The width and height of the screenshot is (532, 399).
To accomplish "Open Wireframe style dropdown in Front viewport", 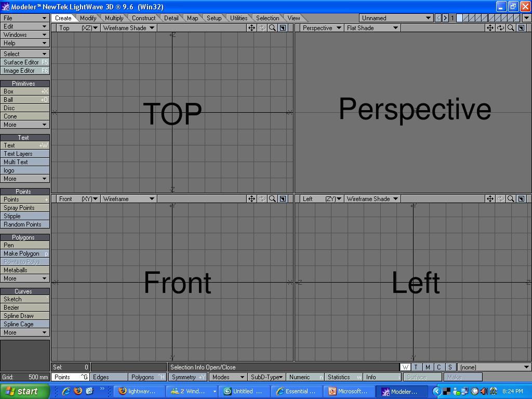I will click(x=128, y=199).
